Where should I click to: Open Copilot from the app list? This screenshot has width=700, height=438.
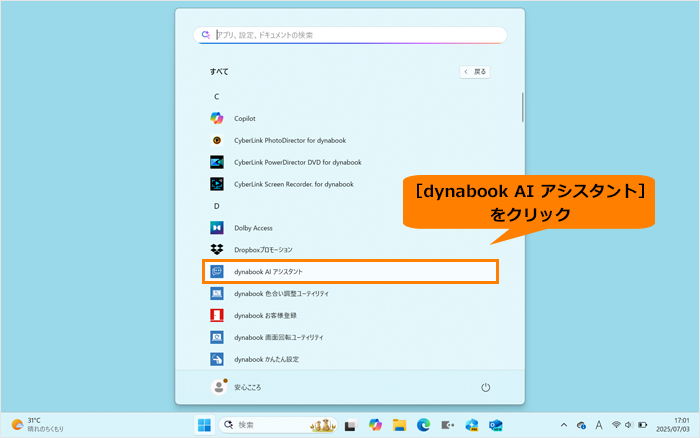pyautogui.click(x=350, y=118)
